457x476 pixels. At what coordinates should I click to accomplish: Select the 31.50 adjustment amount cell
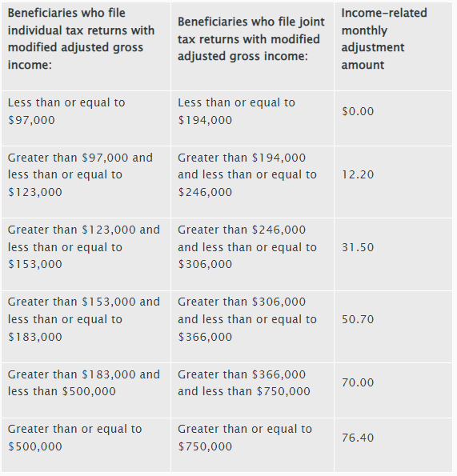393,254
